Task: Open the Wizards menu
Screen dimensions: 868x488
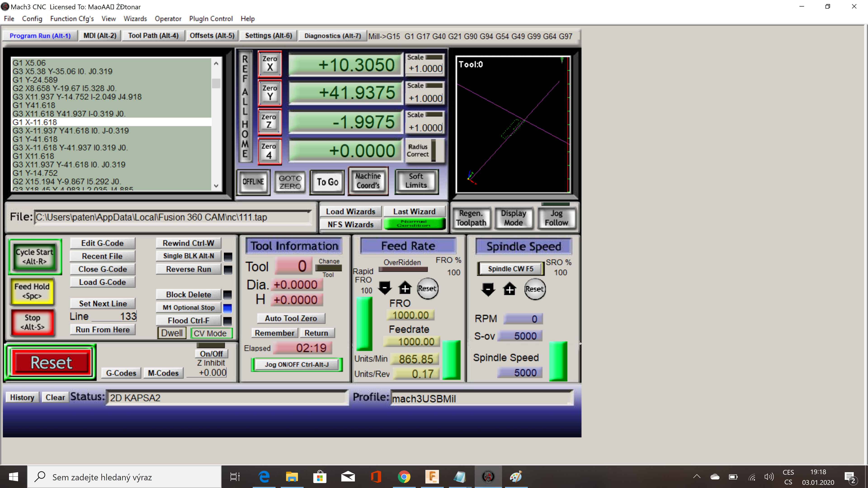Action: pos(135,19)
